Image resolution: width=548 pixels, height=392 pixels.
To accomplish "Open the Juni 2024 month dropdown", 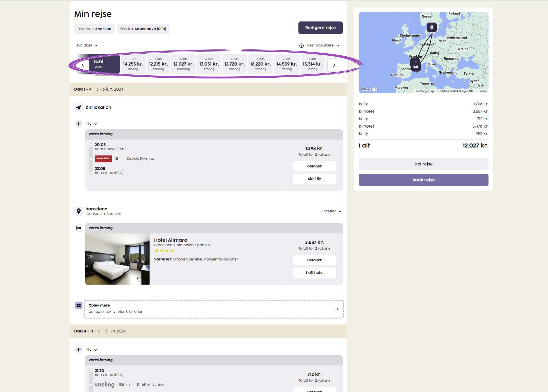I will 87,45.
